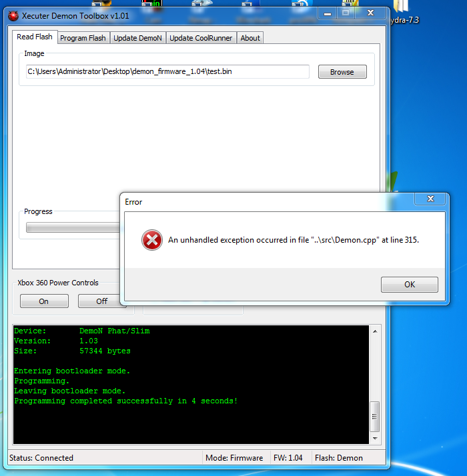Viewport: 467px width, 476px height.
Task: Click the red demon app icon in title bar
Action: pyautogui.click(x=13, y=16)
